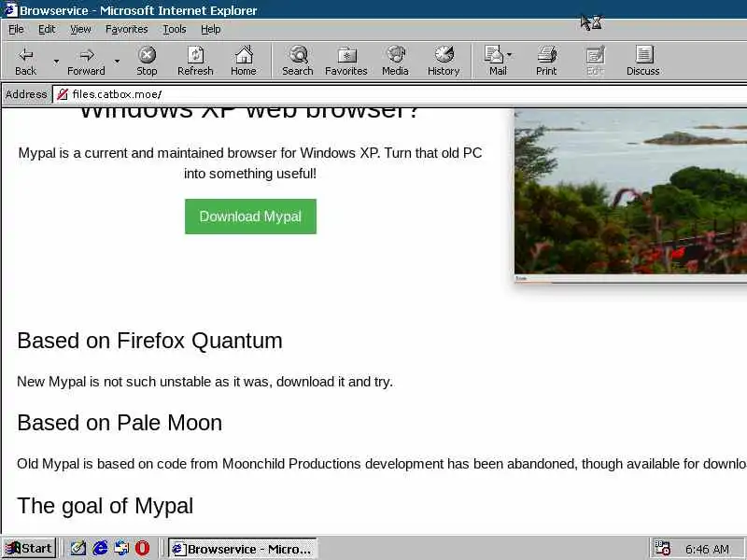Click the text 'Old Mypal is based on code'

coord(102,463)
